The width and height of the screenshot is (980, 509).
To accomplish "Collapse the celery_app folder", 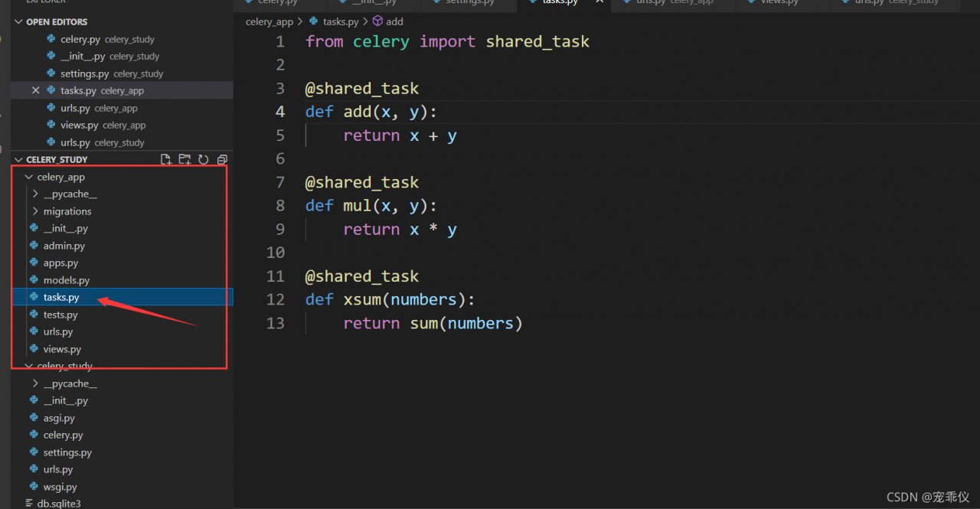I will pyautogui.click(x=29, y=177).
